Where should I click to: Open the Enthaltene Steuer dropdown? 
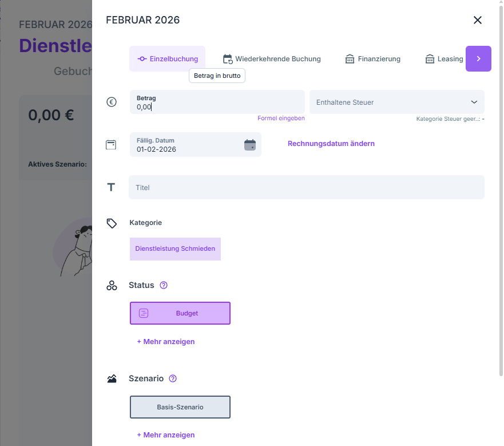(396, 102)
